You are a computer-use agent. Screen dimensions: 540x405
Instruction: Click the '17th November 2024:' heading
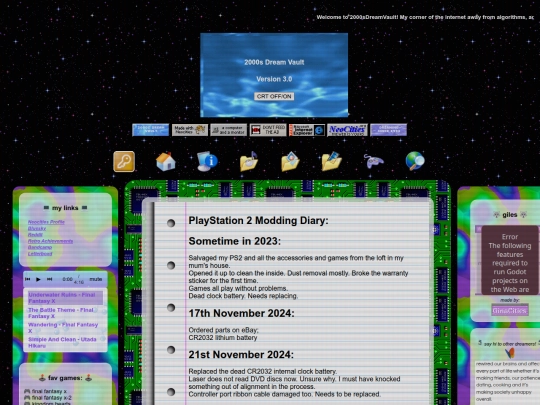[x=241, y=313]
